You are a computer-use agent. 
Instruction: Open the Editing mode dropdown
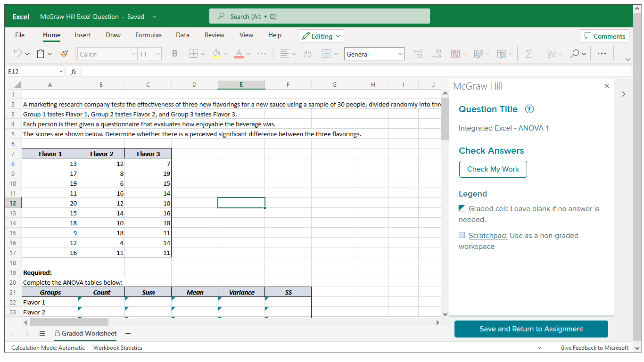pos(321,35)
